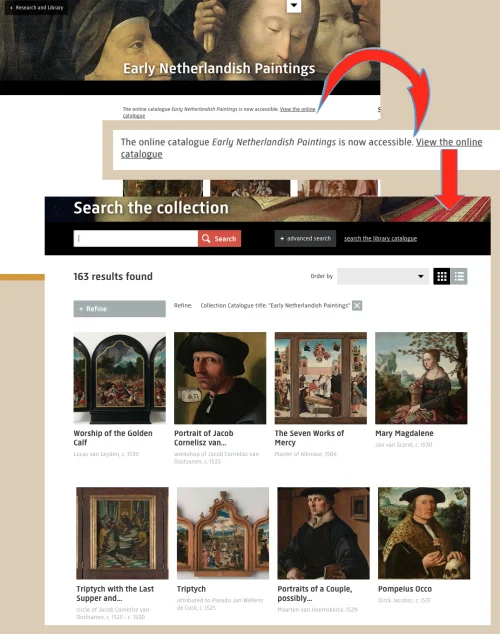Open The Seven Works of Mercy thumbnail

(321, 378)
